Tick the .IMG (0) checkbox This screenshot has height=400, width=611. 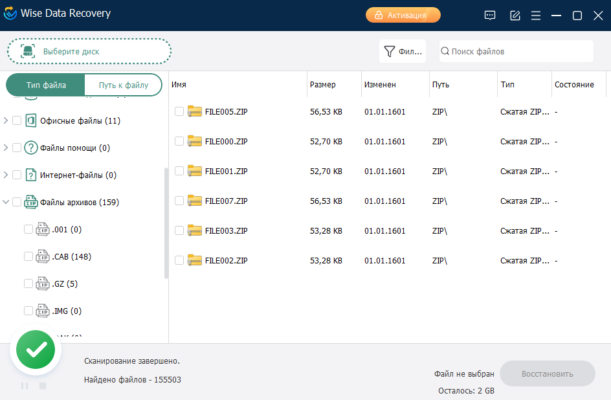coord(28,311)
